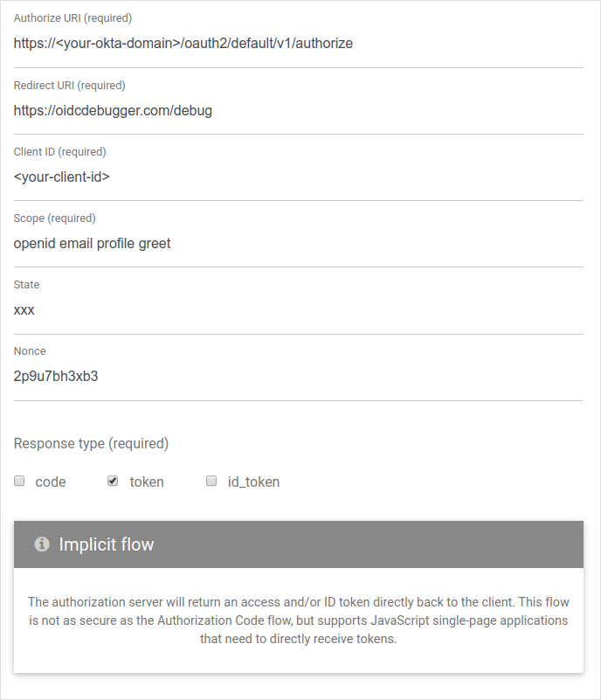Click the "Scope (required)" label
This screenshot has width=601, height=700.
(x=54, y=218)
